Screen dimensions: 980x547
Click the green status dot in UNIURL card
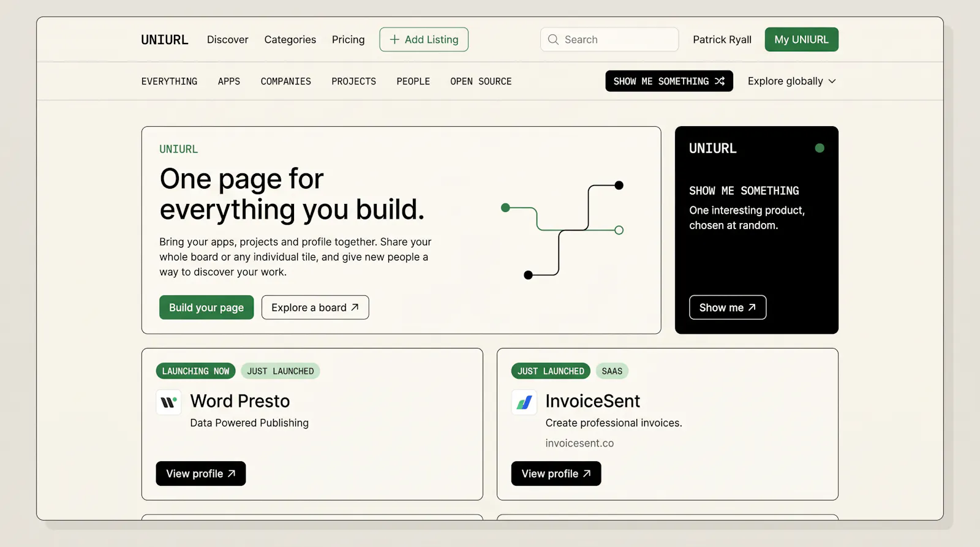click(x=820, y=148)
